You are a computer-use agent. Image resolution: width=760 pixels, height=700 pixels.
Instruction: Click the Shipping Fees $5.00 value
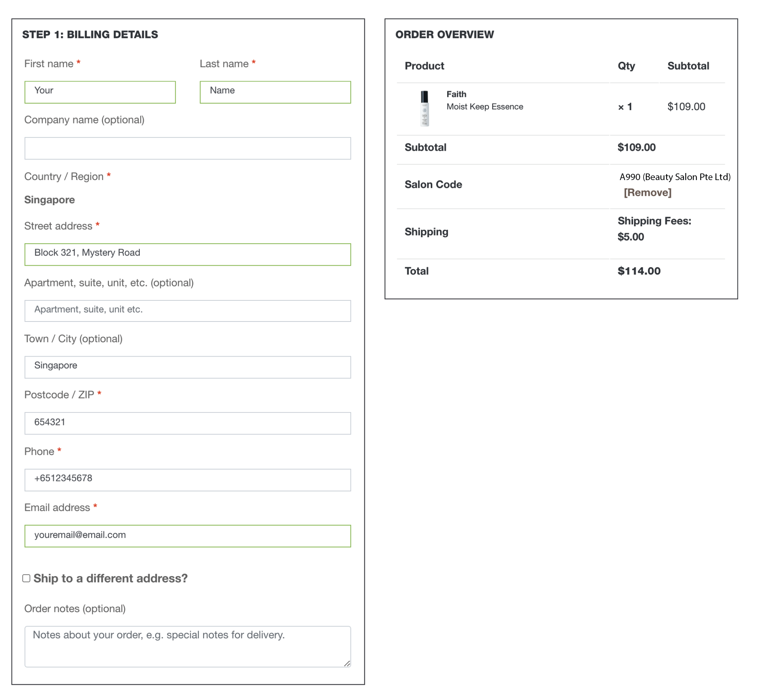(x=630, y=237)
